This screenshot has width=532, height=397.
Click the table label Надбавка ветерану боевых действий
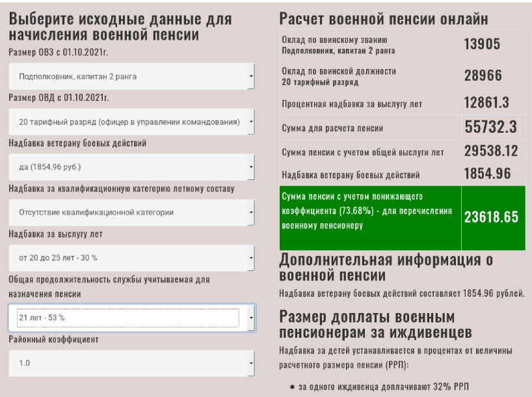coord(351,175)
